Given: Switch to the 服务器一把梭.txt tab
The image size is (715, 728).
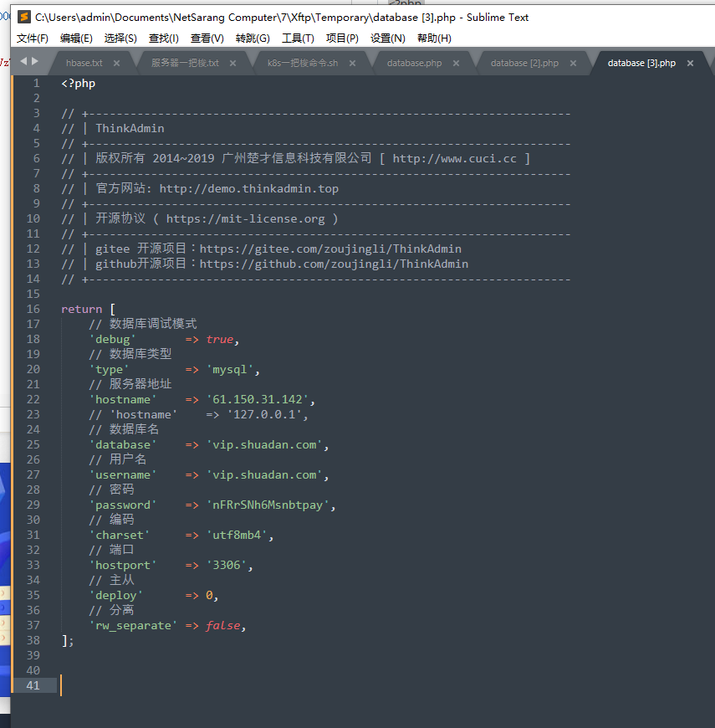Looking at the screenshot, I should point(185,63).
